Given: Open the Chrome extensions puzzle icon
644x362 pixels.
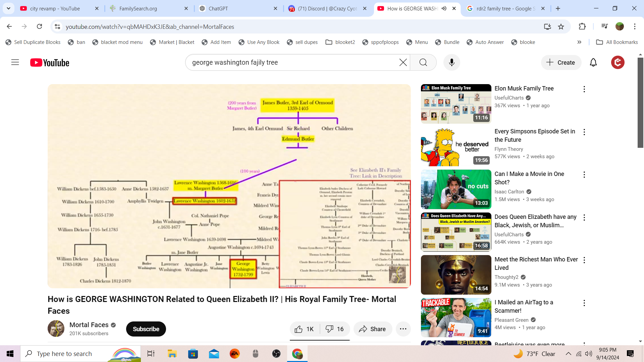Looking at the screenshot, I should coord(582,26).
